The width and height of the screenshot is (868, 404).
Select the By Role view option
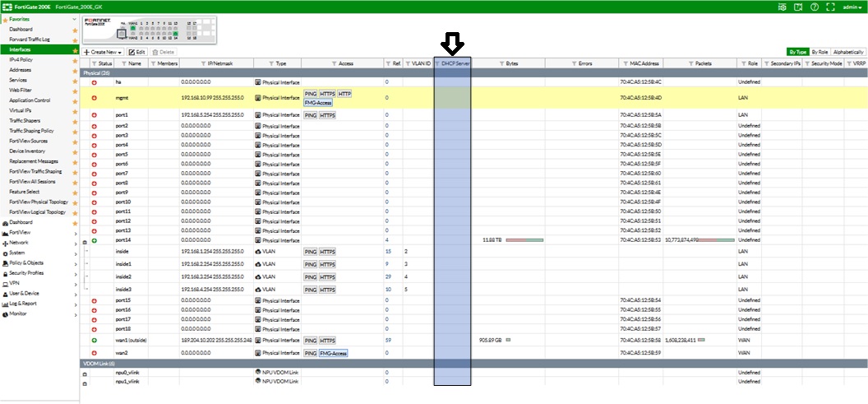point(820,52)
